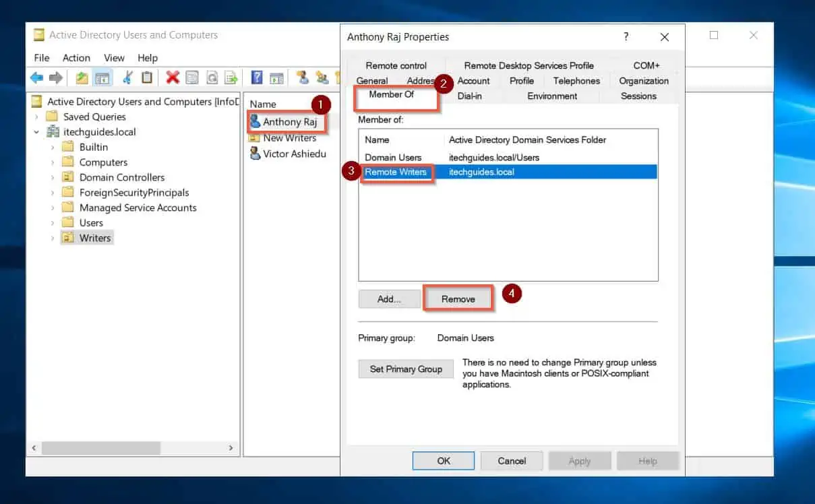This screenshot has width=815, height=504.
Task: Click the blue Help question mark icon
Action: pyautogui.click(x=257, y=78)
